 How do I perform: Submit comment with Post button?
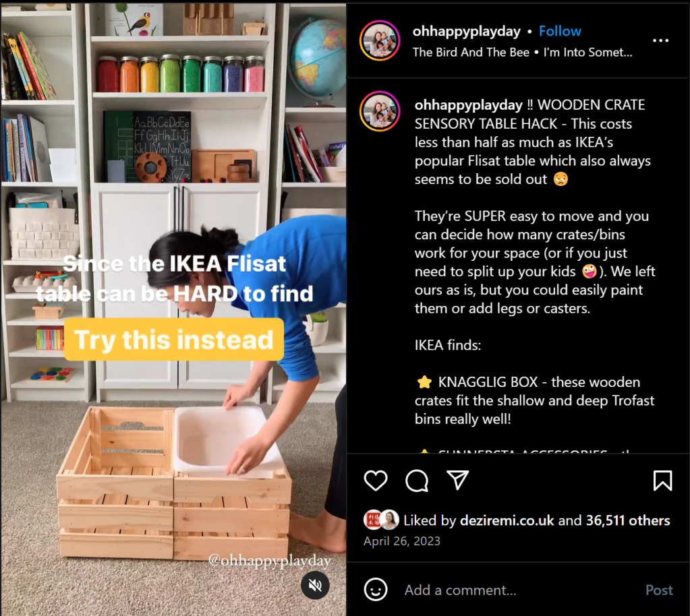pyautogui.click(x=659, y=590)
